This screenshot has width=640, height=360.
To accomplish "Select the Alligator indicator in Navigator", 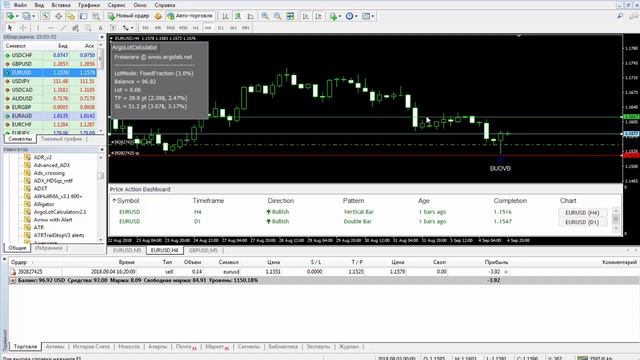I will (44, 204).
